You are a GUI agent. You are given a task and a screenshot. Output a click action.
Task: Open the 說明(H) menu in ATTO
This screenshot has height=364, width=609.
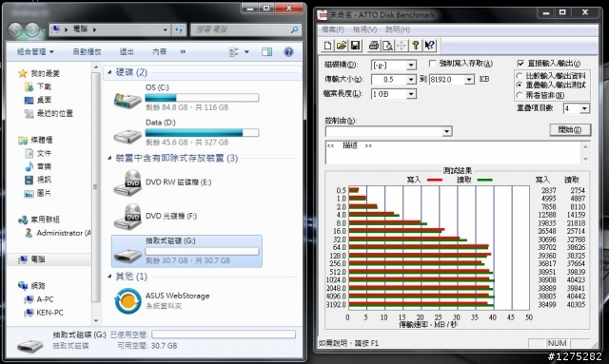(x=398, y=29)
